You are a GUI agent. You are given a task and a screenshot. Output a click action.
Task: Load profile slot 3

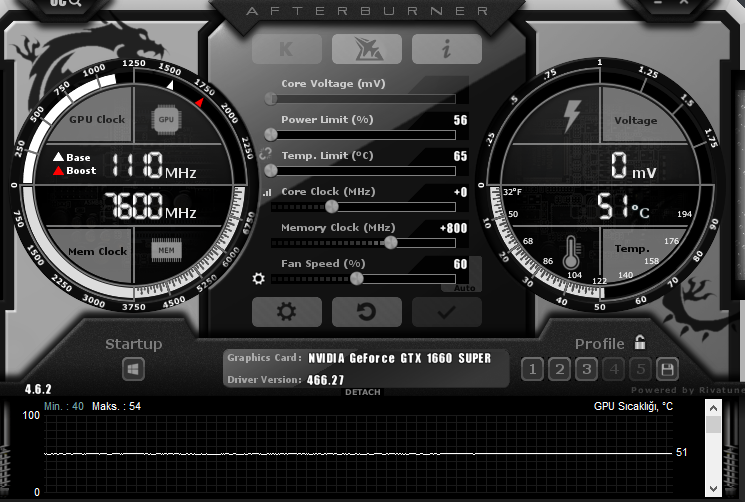point(586,369)
